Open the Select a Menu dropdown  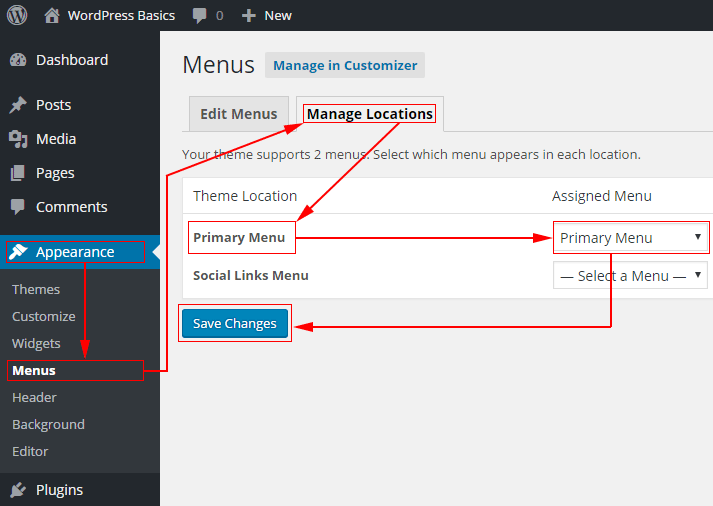[630, 276]
